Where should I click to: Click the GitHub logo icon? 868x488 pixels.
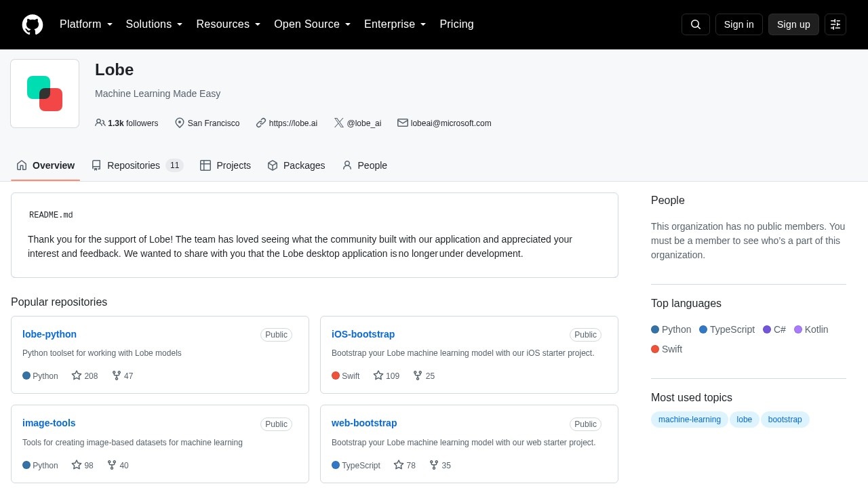coord(33,24)
